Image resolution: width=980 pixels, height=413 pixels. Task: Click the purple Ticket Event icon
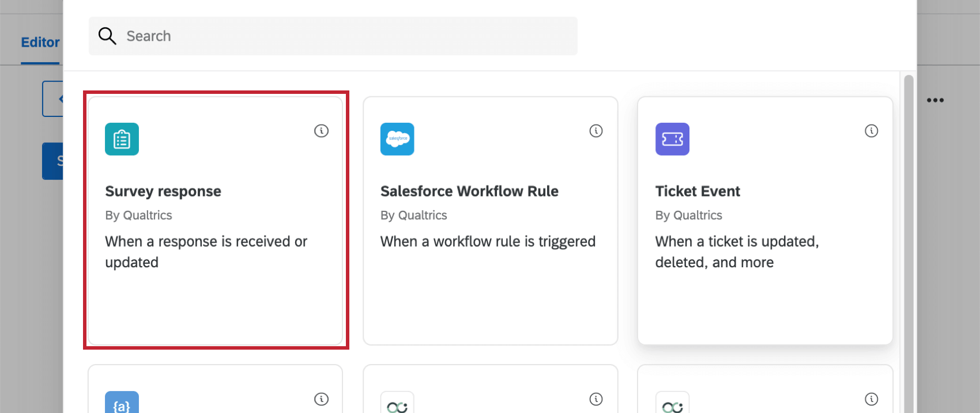(672, 139)
